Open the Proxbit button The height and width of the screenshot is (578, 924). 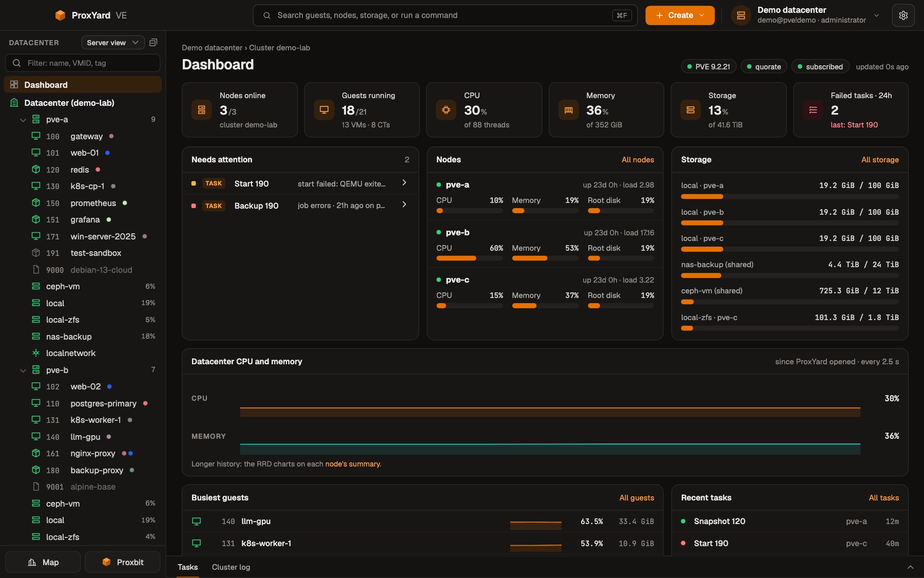122,562
